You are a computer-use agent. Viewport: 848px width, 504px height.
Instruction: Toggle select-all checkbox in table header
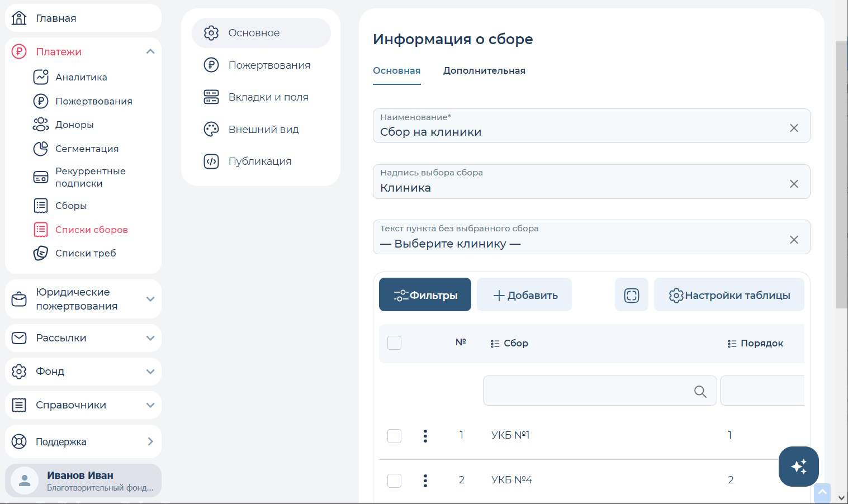point(395,343)
